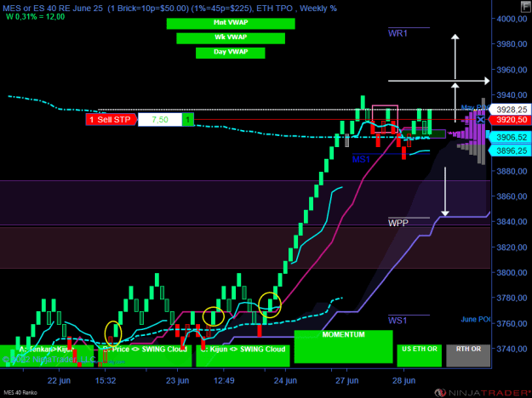Click the F icon at chart corner
This screenshot has height=398, width=532.
pyautogui.click(x=525, y=7)
